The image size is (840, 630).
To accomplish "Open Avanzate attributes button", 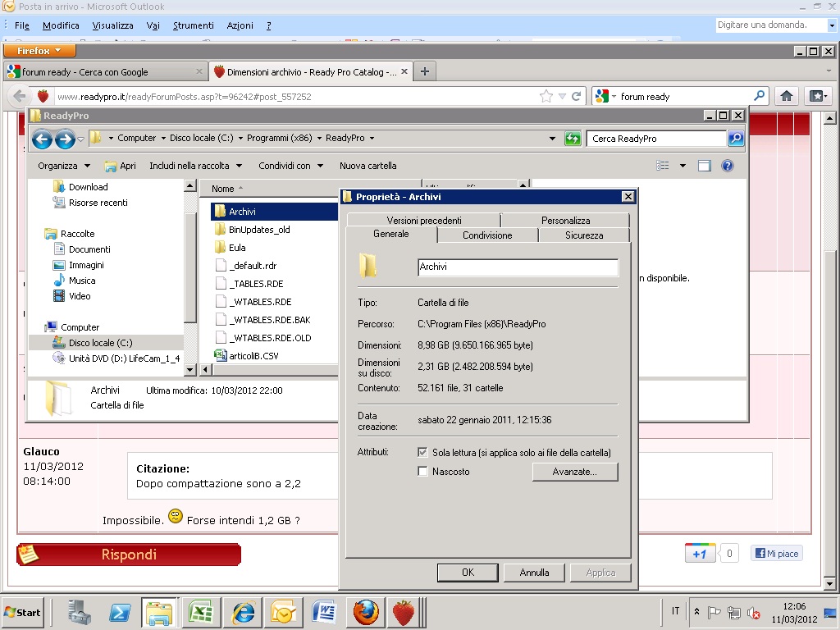I will (x=575, y=472).
